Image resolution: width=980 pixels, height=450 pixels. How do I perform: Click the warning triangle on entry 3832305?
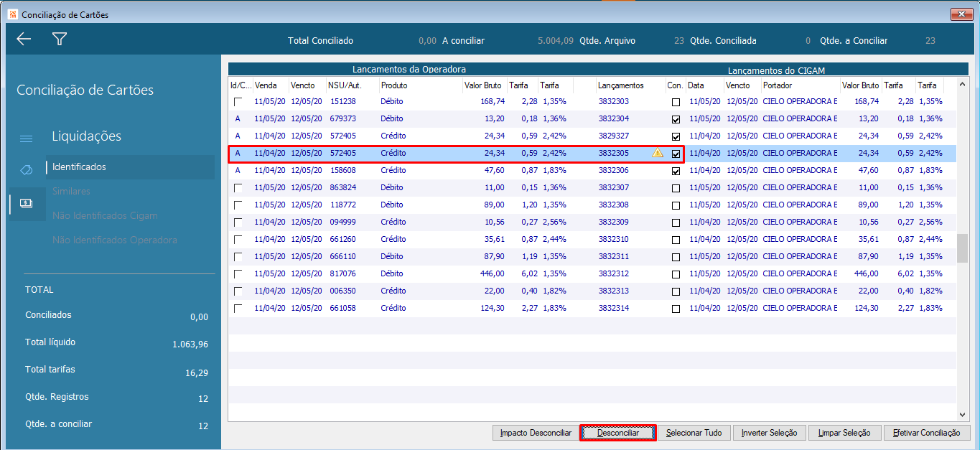click(657, 153)
